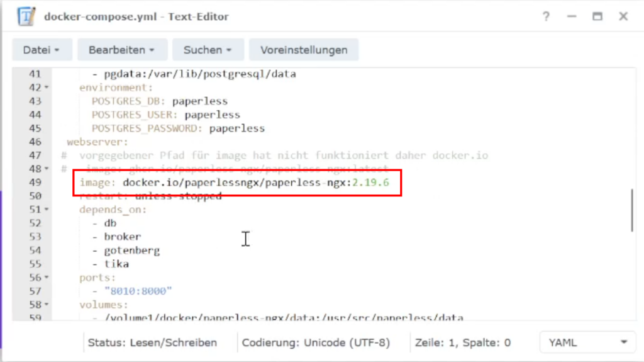
Task: Open Voreinstellungen
Action: tap(304, 50)
